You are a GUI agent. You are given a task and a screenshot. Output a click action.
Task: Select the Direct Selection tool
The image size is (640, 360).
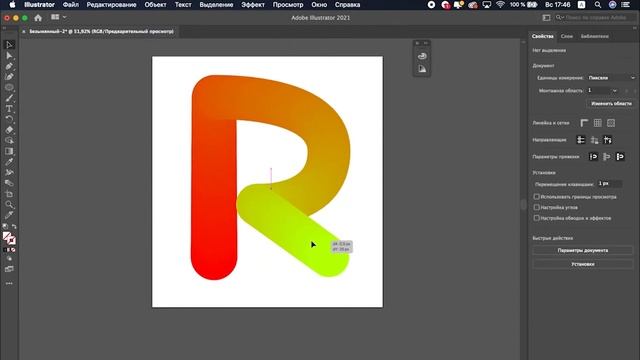tap(9, 56)
